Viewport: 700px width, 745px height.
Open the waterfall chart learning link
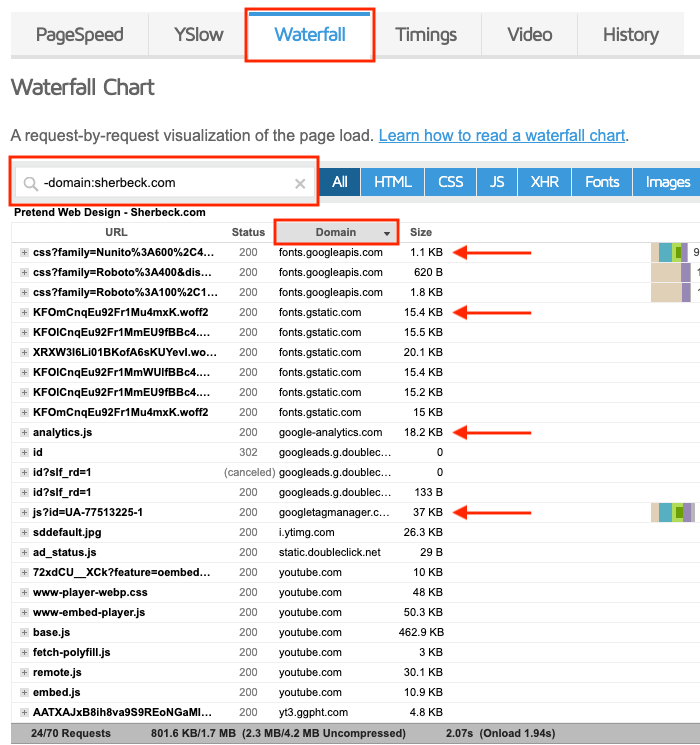501,135
